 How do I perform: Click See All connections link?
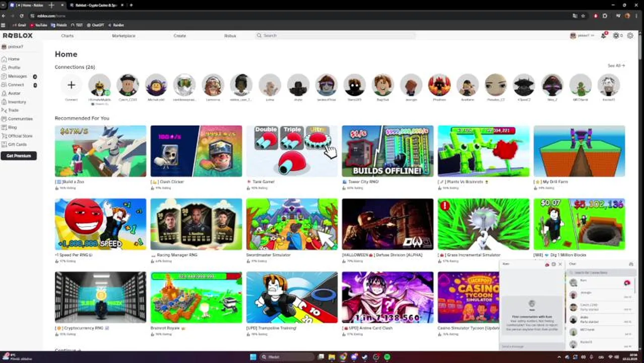pyautogui.click(x=616, y=66)
